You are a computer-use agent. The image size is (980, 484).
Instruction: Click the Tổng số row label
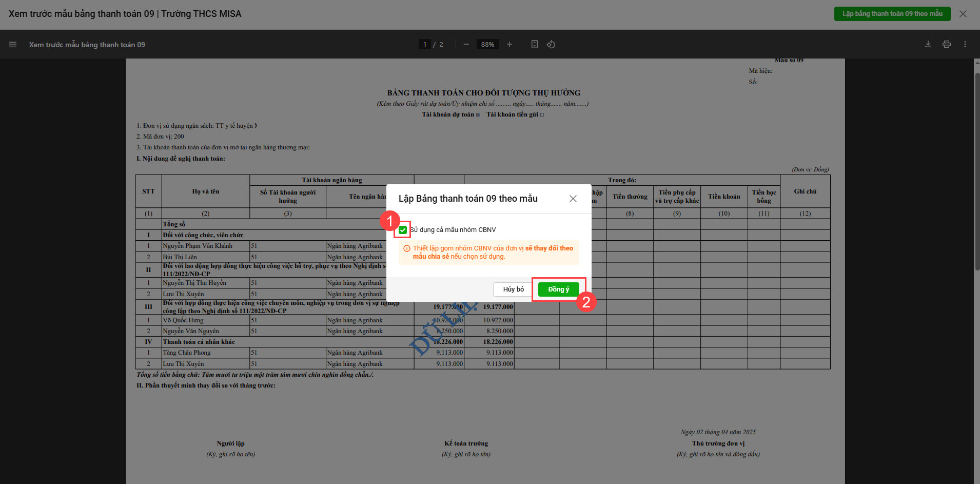174,224
